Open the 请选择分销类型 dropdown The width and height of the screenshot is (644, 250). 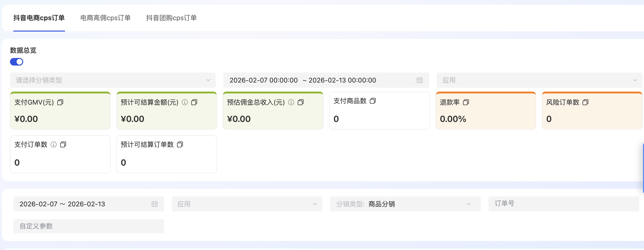pos(112,80)
